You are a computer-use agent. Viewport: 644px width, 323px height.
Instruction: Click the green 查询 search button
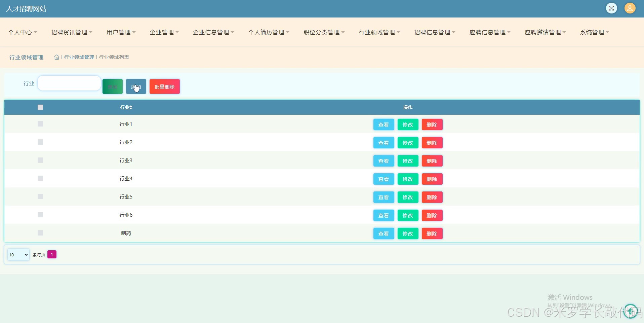(113, 86)
